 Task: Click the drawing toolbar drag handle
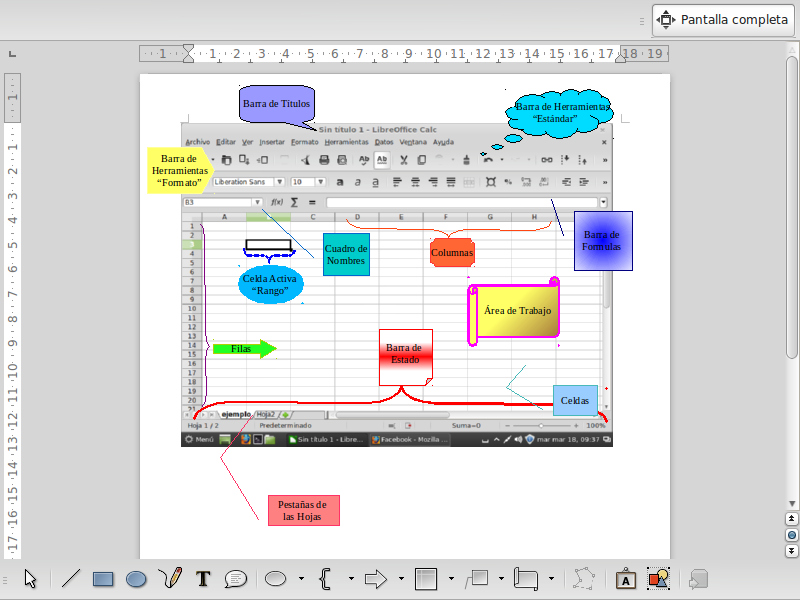point(5,580)
